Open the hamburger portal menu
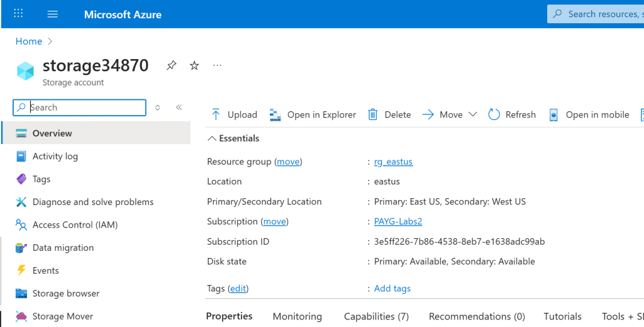 53,14
